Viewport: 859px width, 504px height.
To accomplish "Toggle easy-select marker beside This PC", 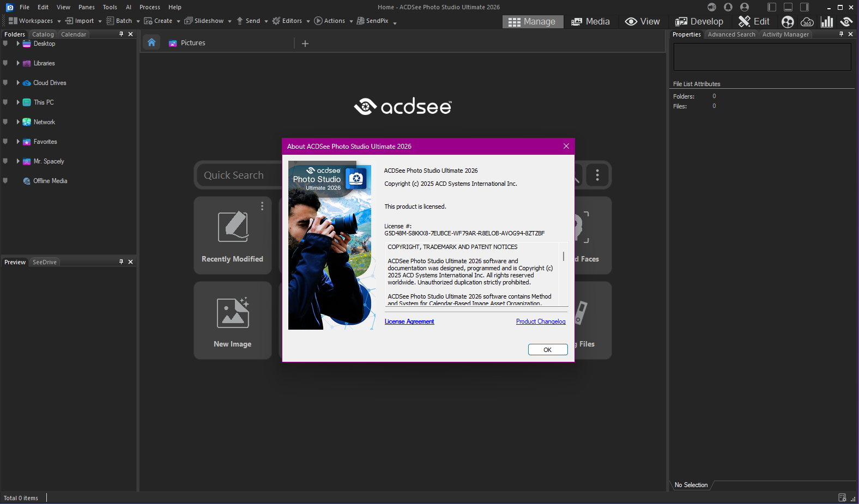I will point(5,102).
